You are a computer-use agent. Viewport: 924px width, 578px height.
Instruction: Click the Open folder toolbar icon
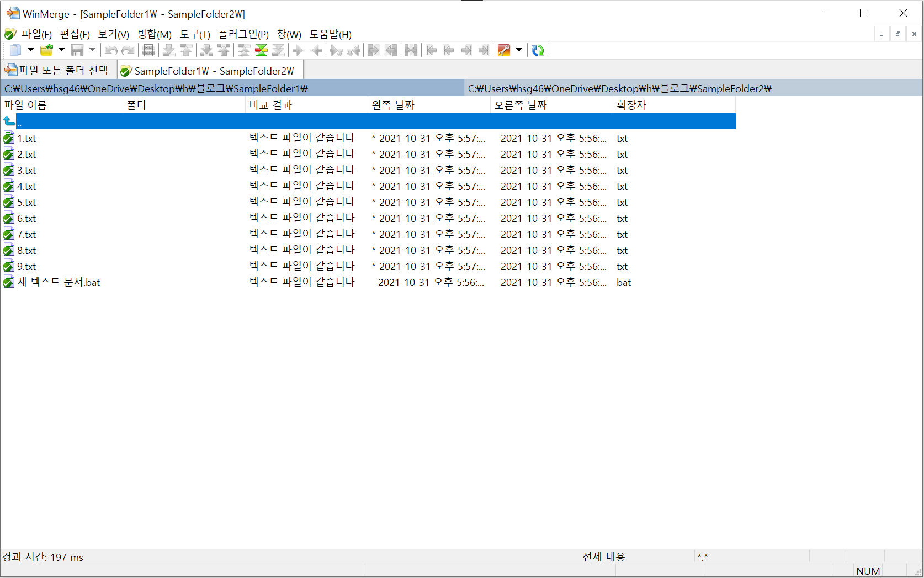(x=46, y=50)
